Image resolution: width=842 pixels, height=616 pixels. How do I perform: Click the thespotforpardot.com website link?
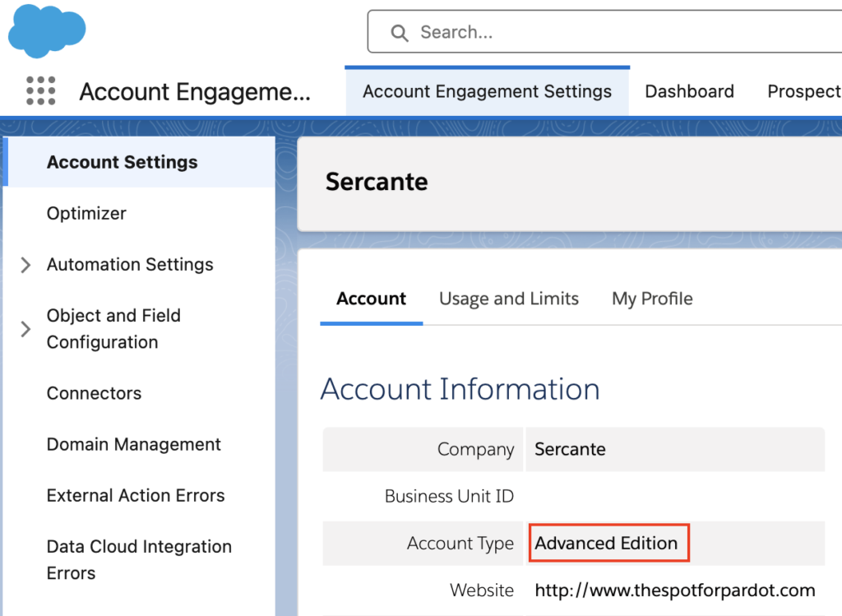pyautogui.click(x=674, y=591)
